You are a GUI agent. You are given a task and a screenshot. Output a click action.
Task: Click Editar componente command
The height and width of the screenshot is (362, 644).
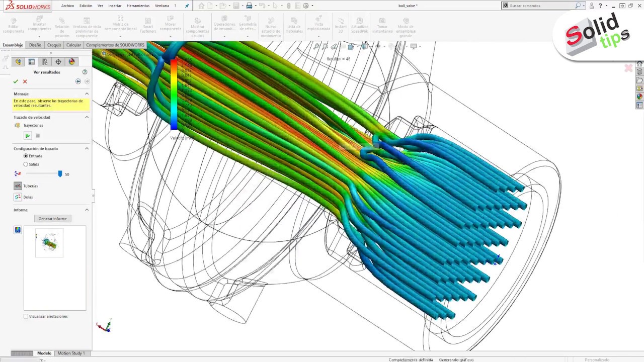[14, 26]
